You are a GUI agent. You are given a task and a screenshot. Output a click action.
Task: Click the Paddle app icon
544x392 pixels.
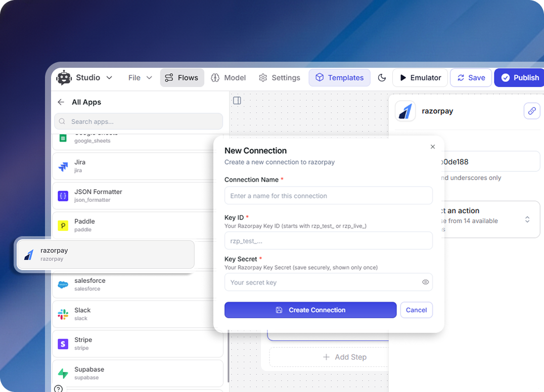(x=62, y=225)
